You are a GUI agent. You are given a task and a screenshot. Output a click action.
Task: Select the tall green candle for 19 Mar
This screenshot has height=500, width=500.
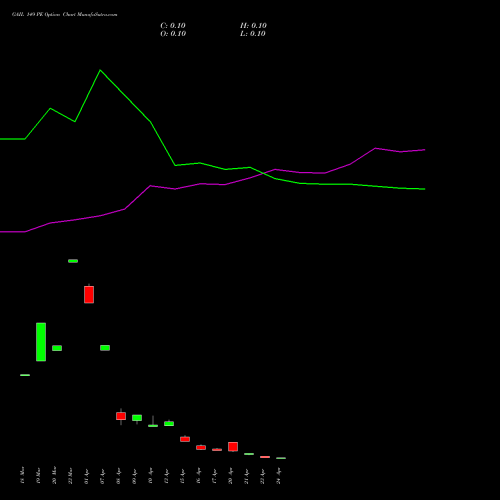pyautogui.click(x=41, y=342)
